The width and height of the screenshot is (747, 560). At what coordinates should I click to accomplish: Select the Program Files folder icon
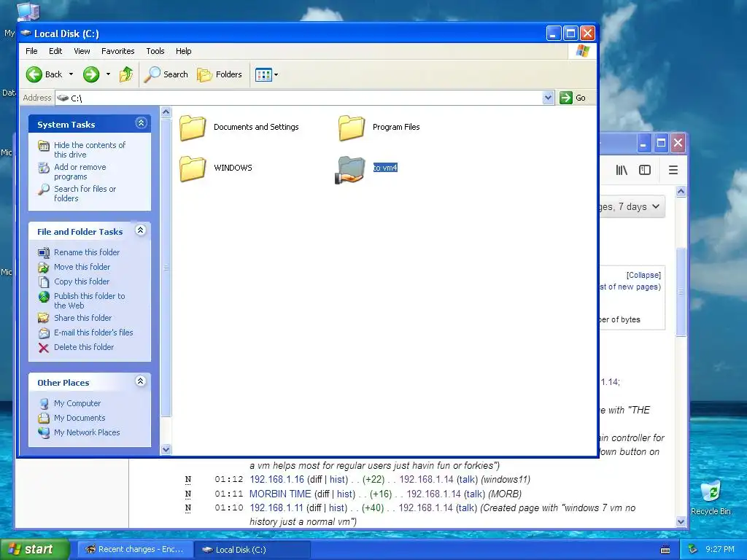(352, 128)
